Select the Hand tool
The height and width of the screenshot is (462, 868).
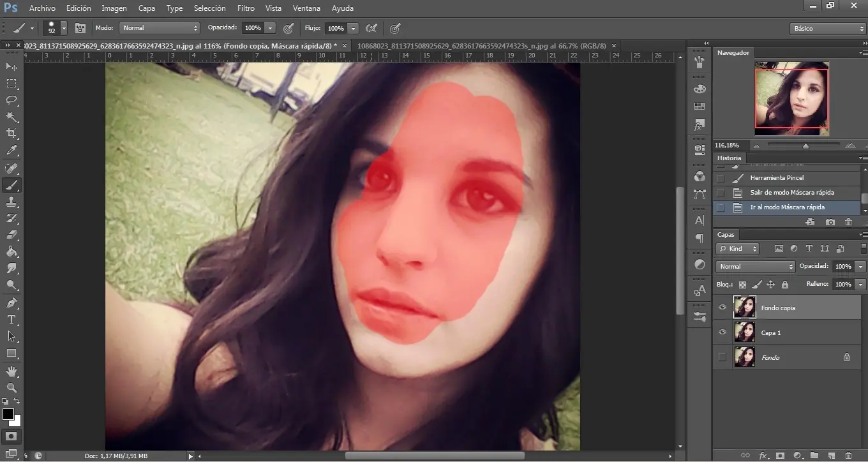point(11,371)
